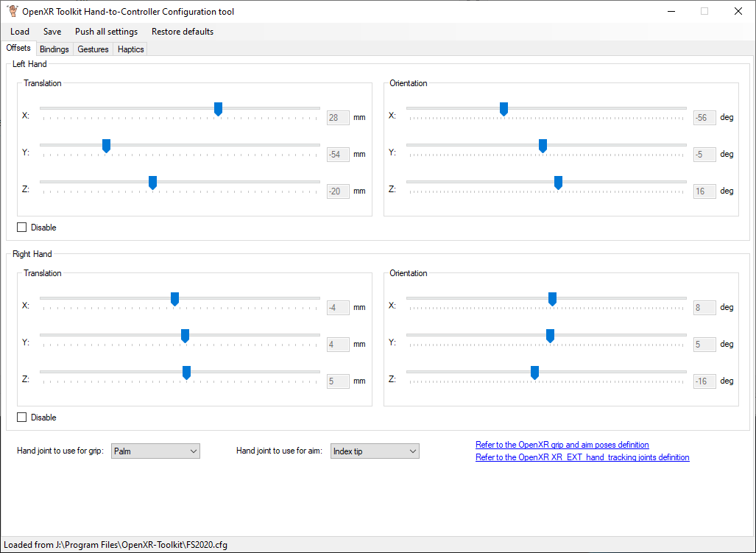The image size is (756, 553).
Task: Select the Haptics tab
Action: (130, 49)
